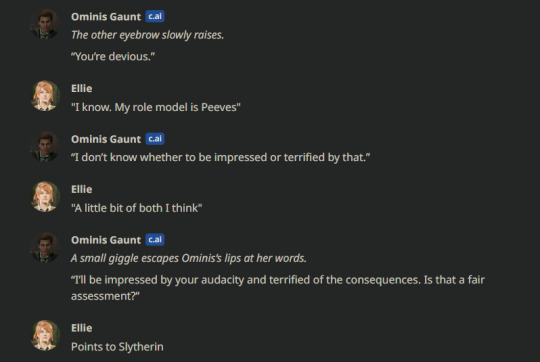Click the c.ai badge above the "impressed or terrified" message
540x362 pixels.
point(155,139)
